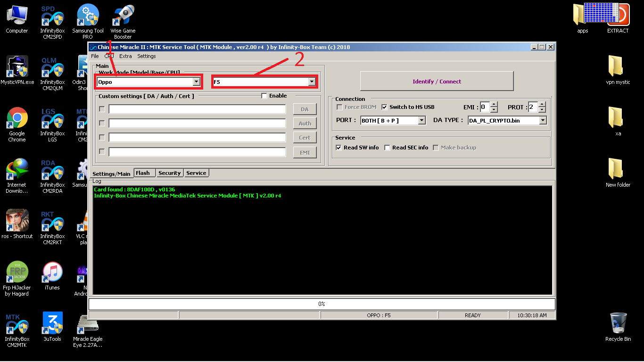
Task: Enable Read SEC info checkbox
Action: pos(387,148)
